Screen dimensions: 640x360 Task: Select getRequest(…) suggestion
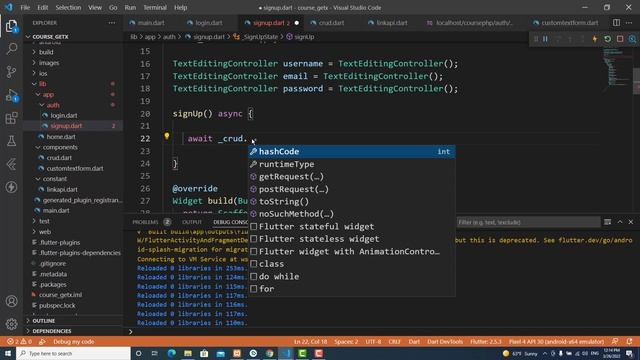click(x=351, y=176)
